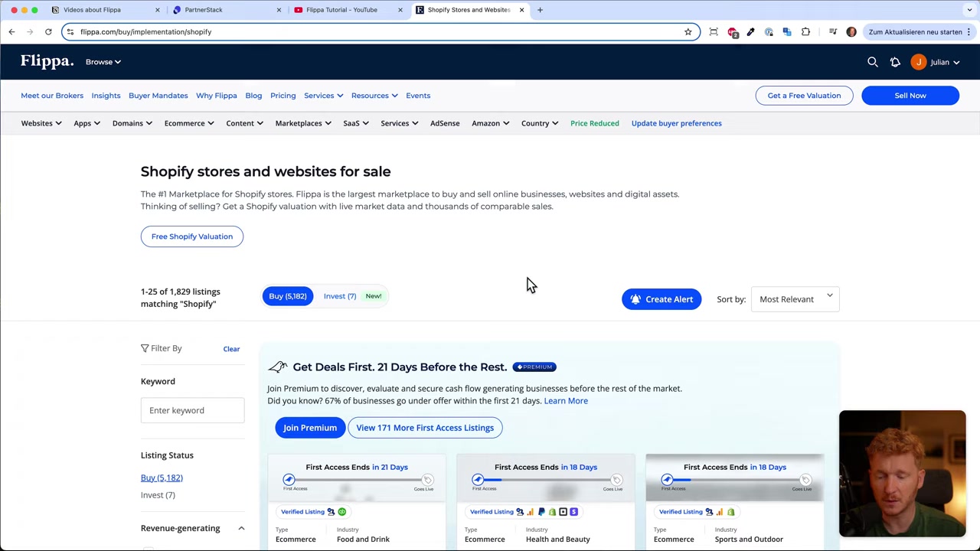Click the filter funnel icon
980x551 pixels.
[145, 348]
